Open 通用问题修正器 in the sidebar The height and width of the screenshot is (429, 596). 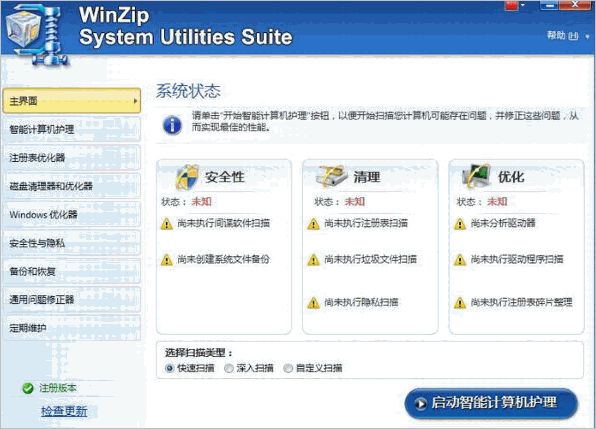point(71,300)
